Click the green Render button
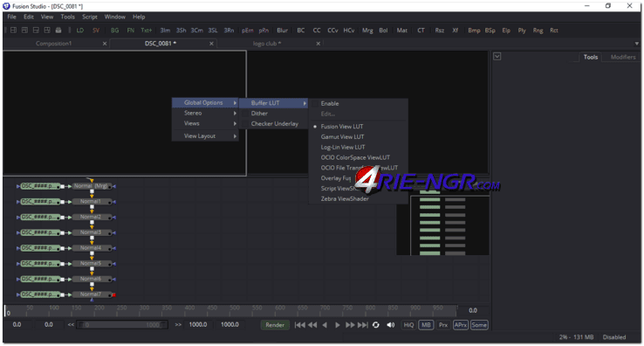The width and height of the screenshot is (644, 346). (275, 325)
